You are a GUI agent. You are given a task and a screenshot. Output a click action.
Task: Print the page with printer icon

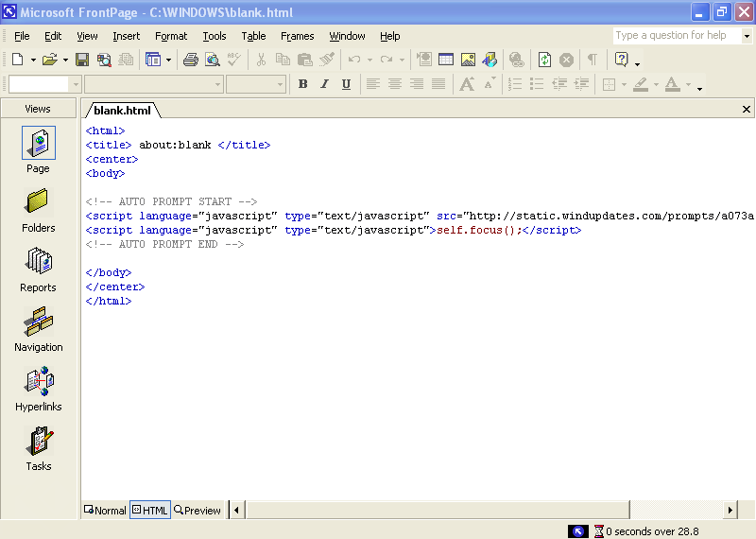(191, 60)
